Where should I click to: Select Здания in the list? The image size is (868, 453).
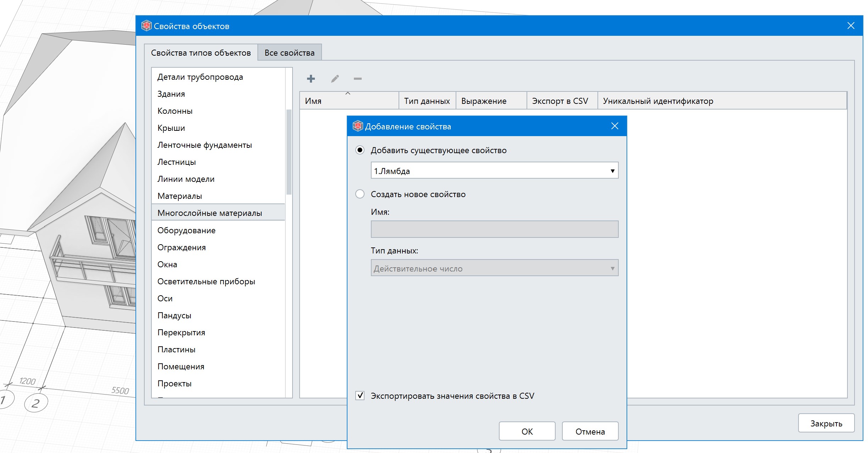coord(218,94)
